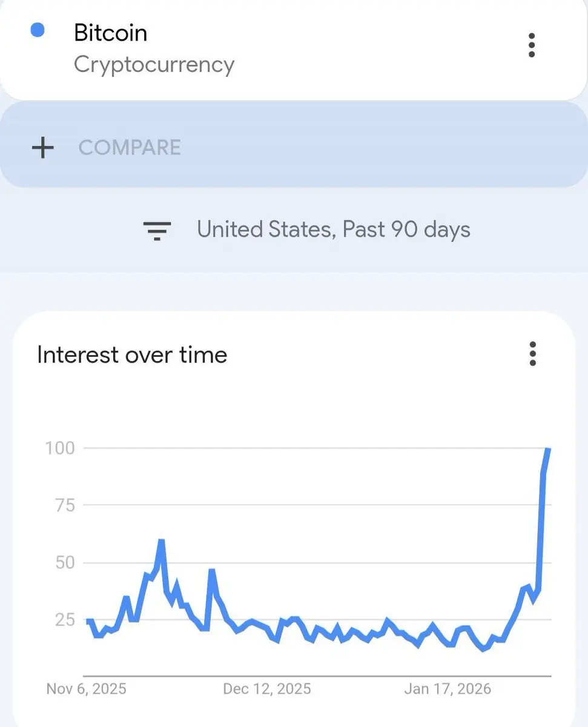The height and width of the screenshot is (727, 588).
Task: Open the United States, Past 90 days filter
Action: [333, 230]
